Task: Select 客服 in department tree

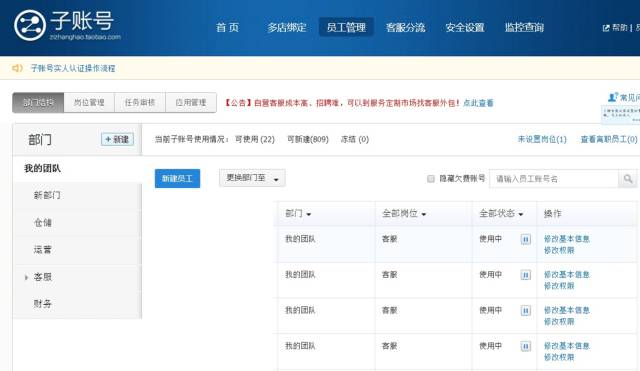Action: [43, 277]
